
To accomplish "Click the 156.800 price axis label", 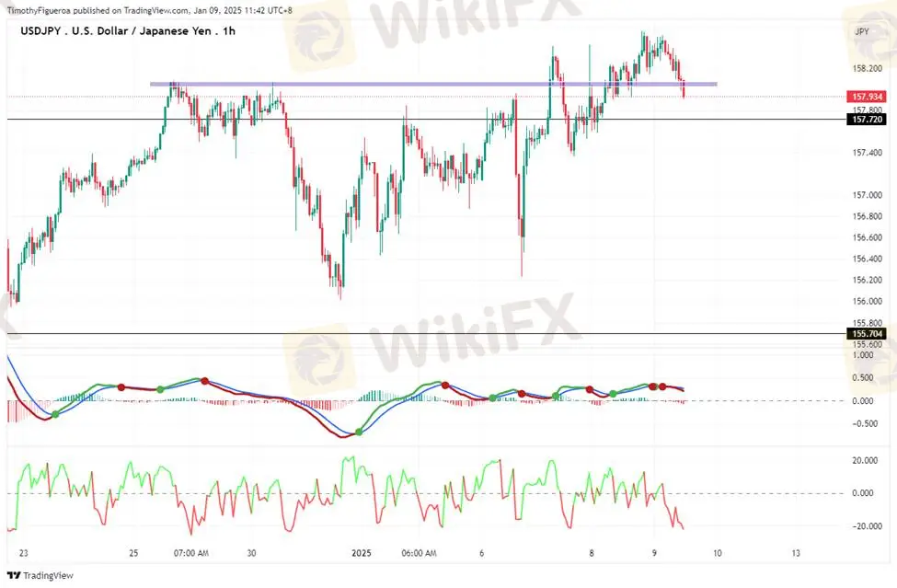I will pos(868,216).
